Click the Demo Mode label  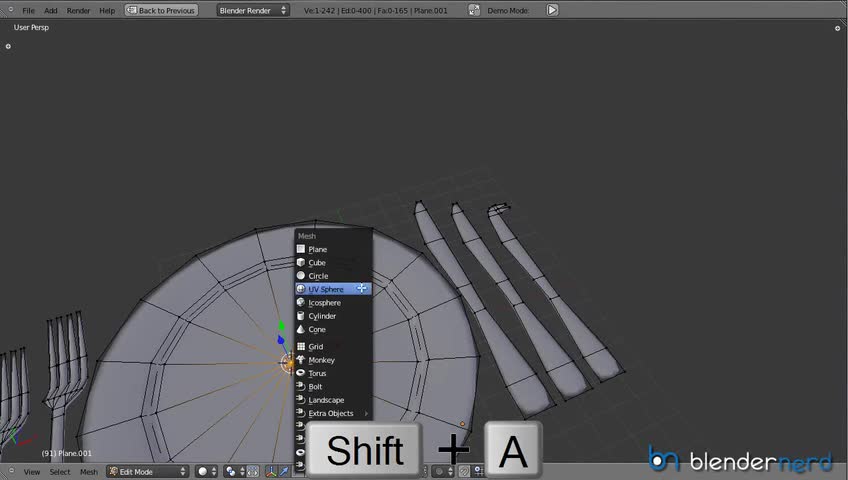tap(508, 10)
